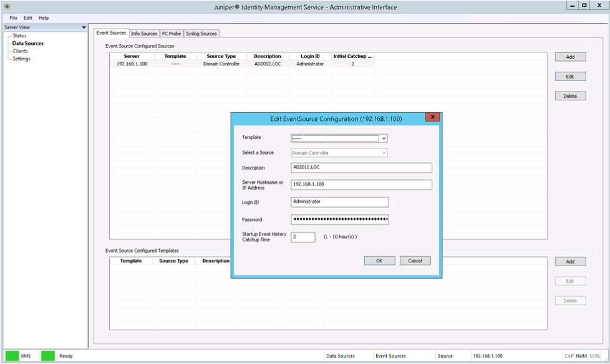This screenshot has width=610, height=364.
Task: Click into the Description text field
Action: (361, 168)
